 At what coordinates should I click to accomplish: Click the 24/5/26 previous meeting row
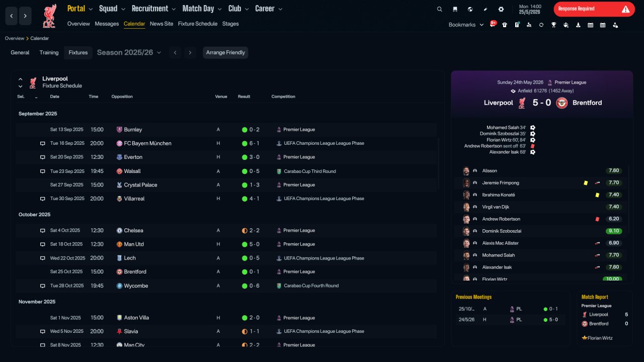click(x=510, y=320)
